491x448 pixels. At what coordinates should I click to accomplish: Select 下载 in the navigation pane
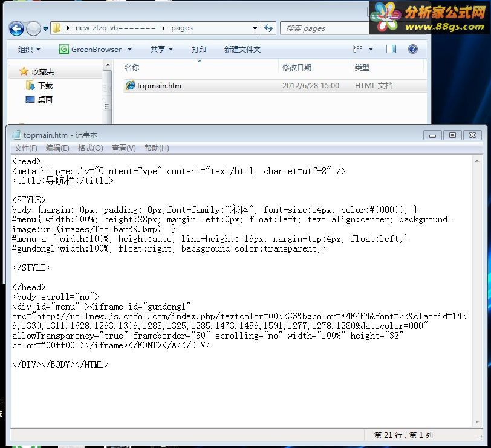[x=45, y=85]
